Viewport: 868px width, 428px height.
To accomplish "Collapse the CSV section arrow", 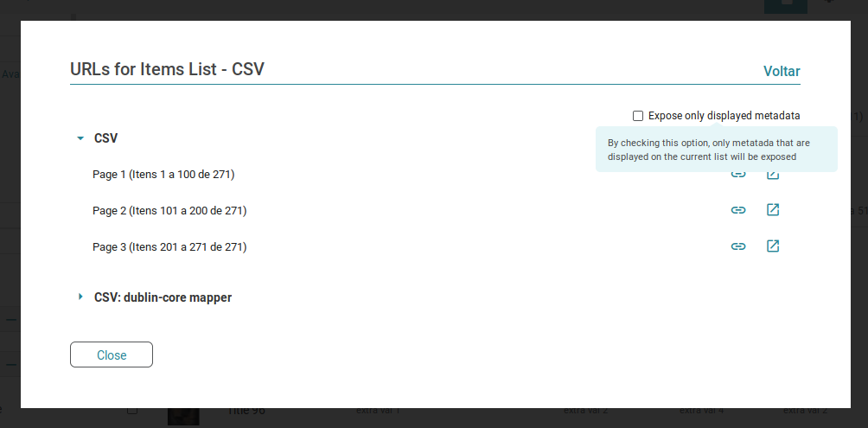I will tap(80, 138).
